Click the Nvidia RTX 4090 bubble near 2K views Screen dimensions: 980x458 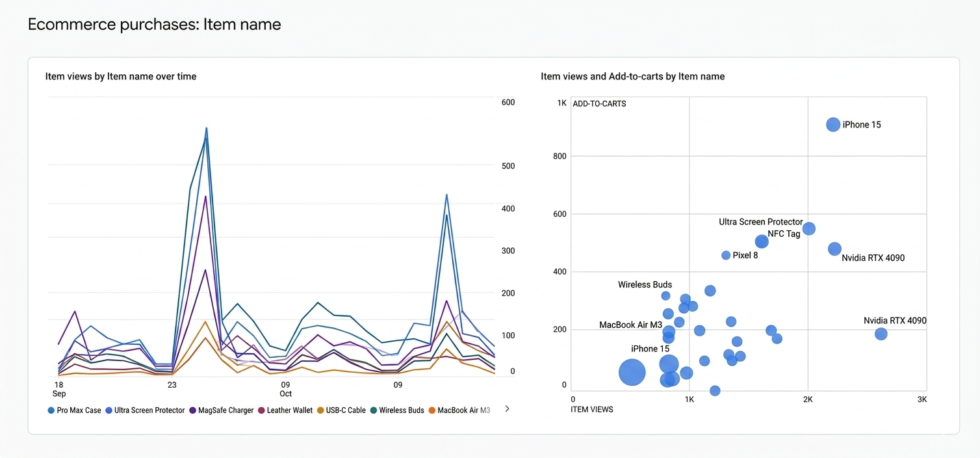coord(834,249)
